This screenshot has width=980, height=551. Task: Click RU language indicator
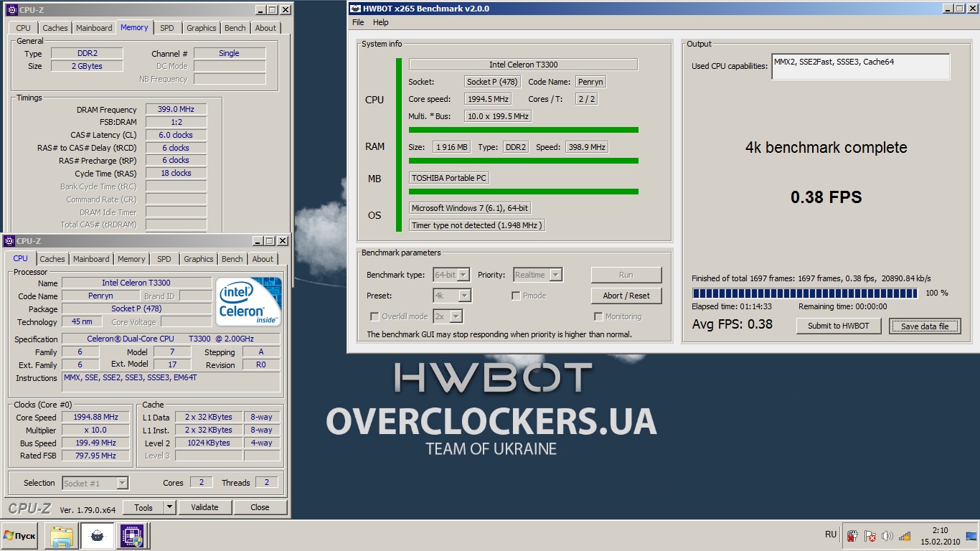pyautogui.click(x=831, y=534)
